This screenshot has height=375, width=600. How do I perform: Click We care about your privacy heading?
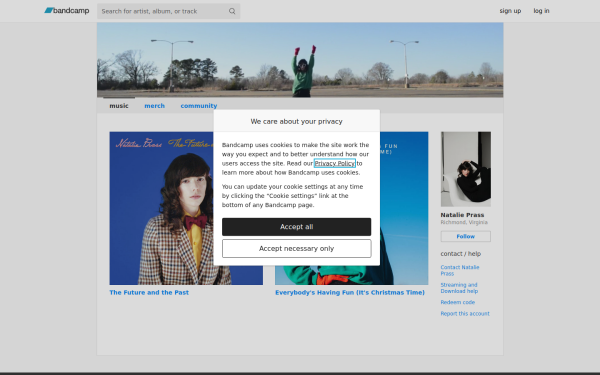[297, 121]
